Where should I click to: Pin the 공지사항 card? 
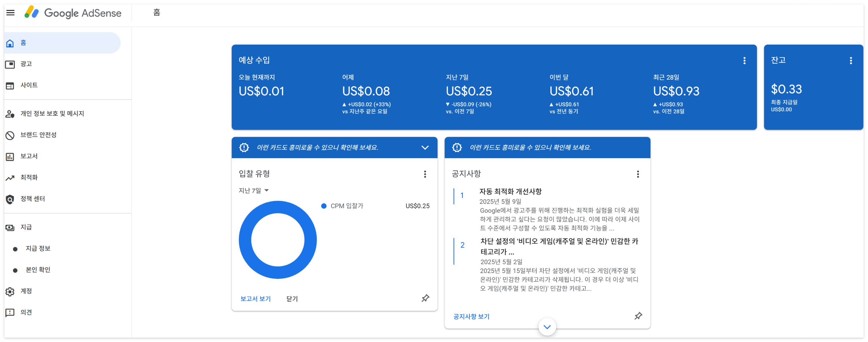(x=638, y=316)
